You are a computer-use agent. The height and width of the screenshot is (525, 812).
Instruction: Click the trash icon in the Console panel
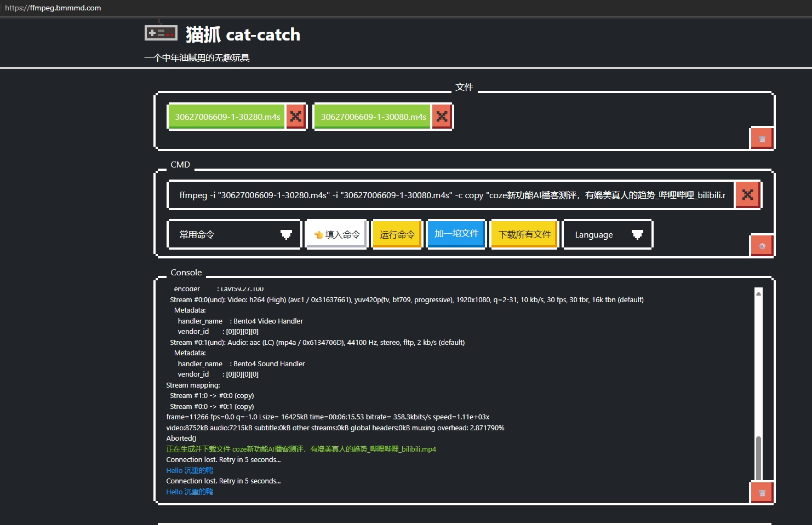point(762,493)
